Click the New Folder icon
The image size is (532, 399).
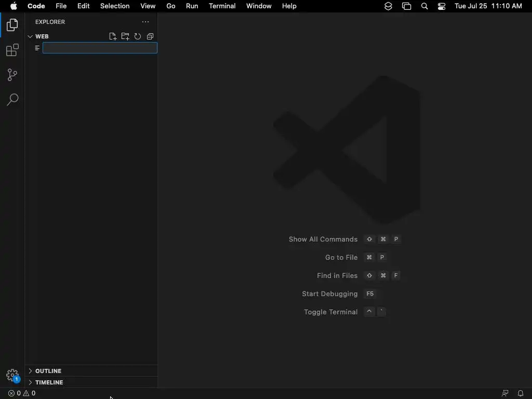125,36
